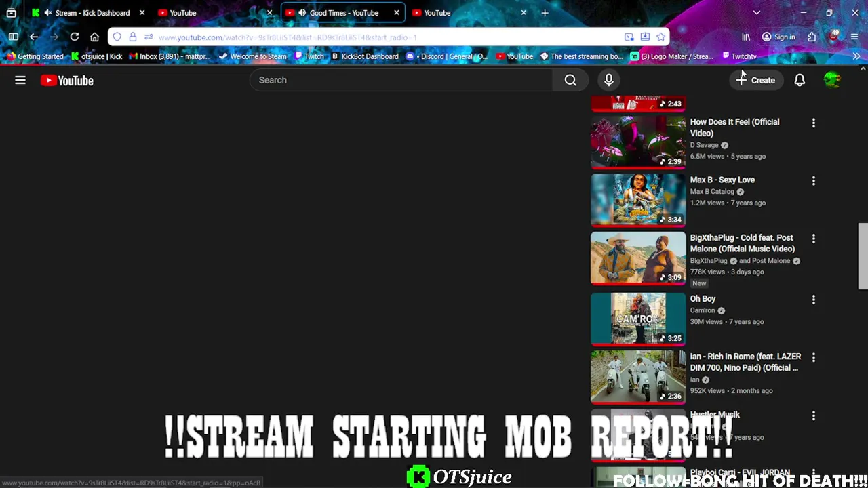
Task: Open the browser application menu
Action: pyautogui.click(x=854, y=37)
